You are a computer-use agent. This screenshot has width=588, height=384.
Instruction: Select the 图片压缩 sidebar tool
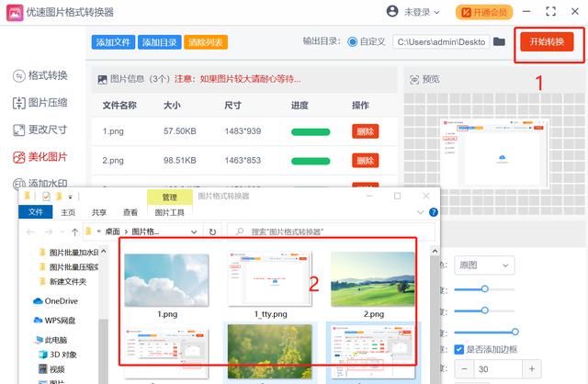[x=43, y=103]
